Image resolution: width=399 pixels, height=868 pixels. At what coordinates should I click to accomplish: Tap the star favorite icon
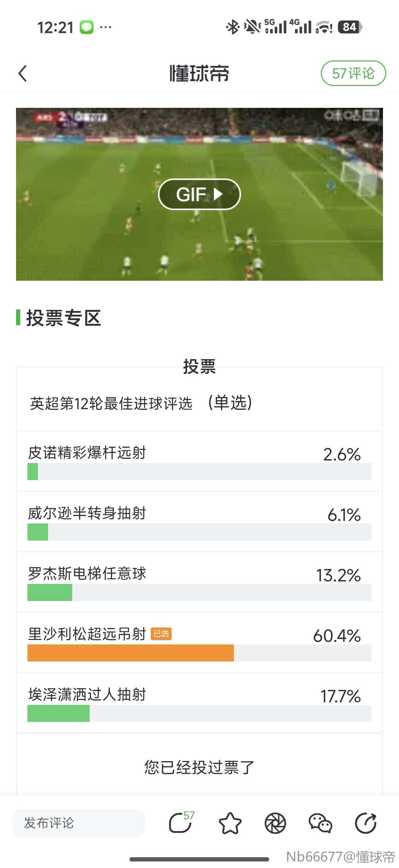(230, 823)
